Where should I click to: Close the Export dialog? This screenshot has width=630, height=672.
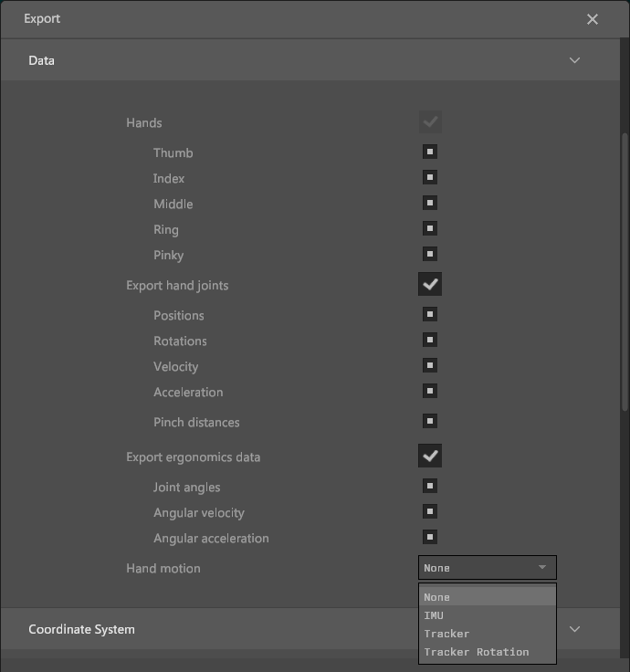[x=593, y=19]
